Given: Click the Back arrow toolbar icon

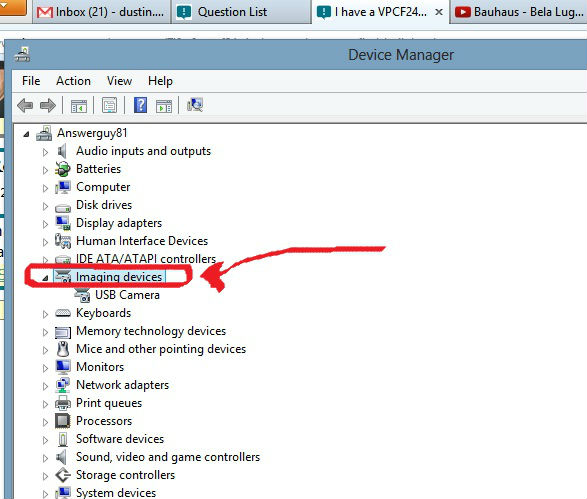Looking at the screenshot, I should (x=25, y=106).
